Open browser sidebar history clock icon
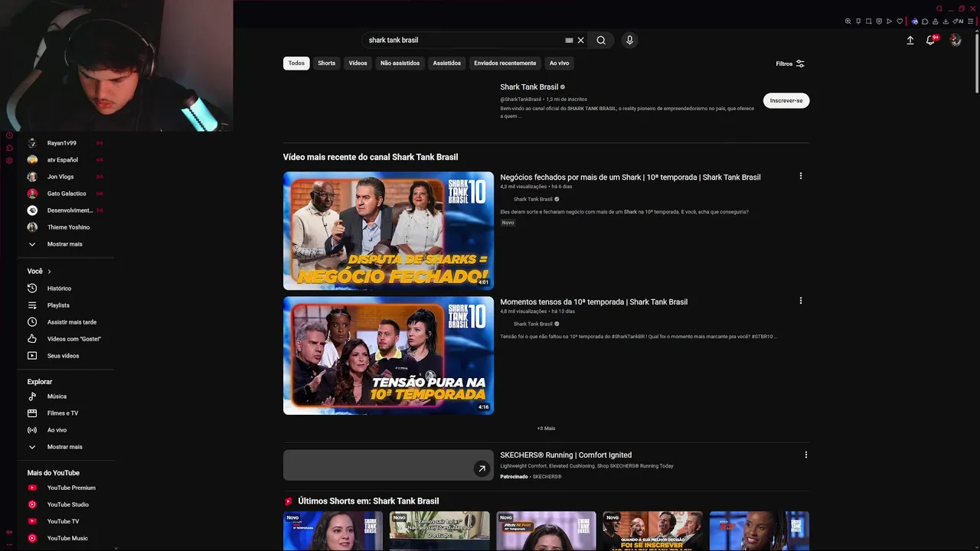 click(x=9, y=135)
